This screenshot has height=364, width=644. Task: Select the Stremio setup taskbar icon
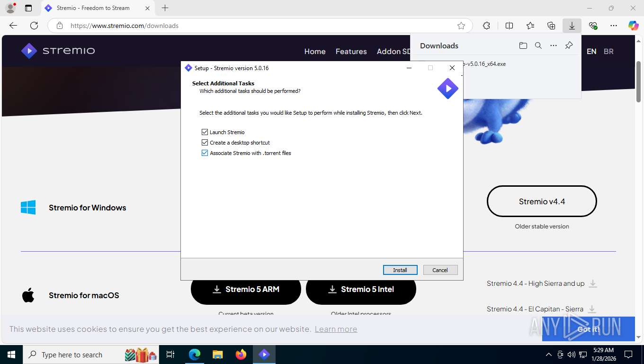[x=264, y=355]
